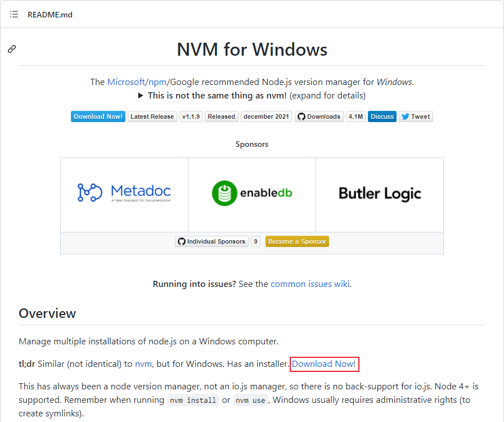Click the december 2021 badge
The width and height of the screenshot is (504, 422).
click(x=266, y=116)
